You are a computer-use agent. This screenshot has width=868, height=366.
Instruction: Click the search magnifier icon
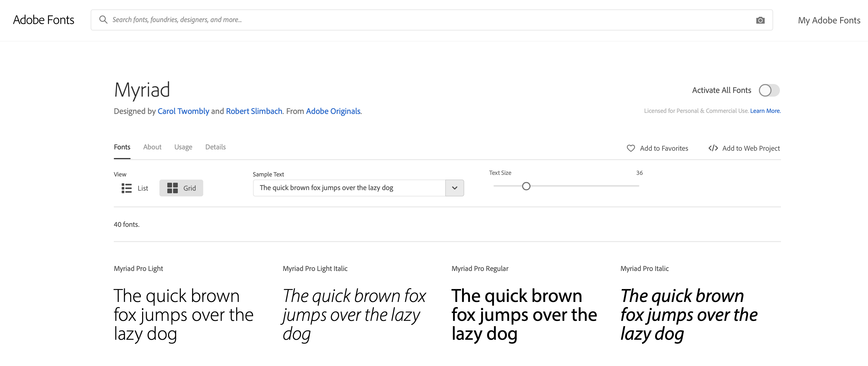pos(103,20)
